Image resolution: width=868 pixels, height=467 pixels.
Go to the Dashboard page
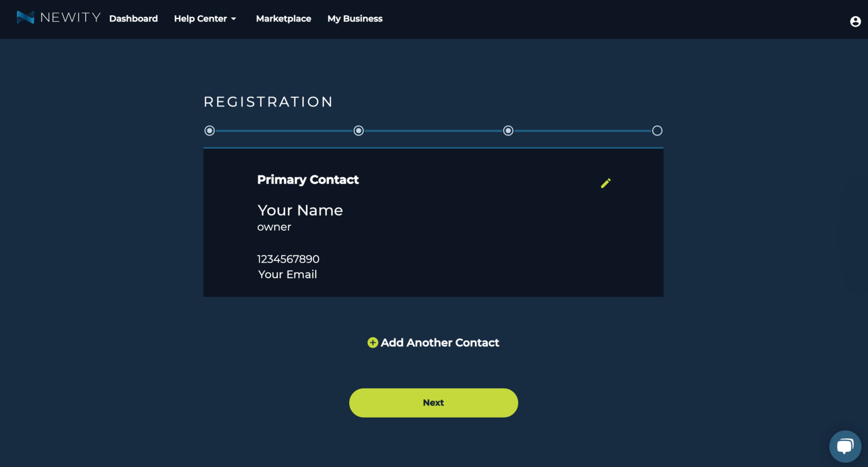point(133,18)
